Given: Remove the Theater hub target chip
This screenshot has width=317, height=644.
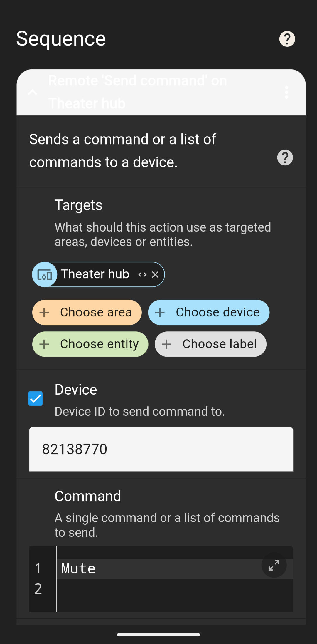Looking at the screenshot, I should pos(155,274).
